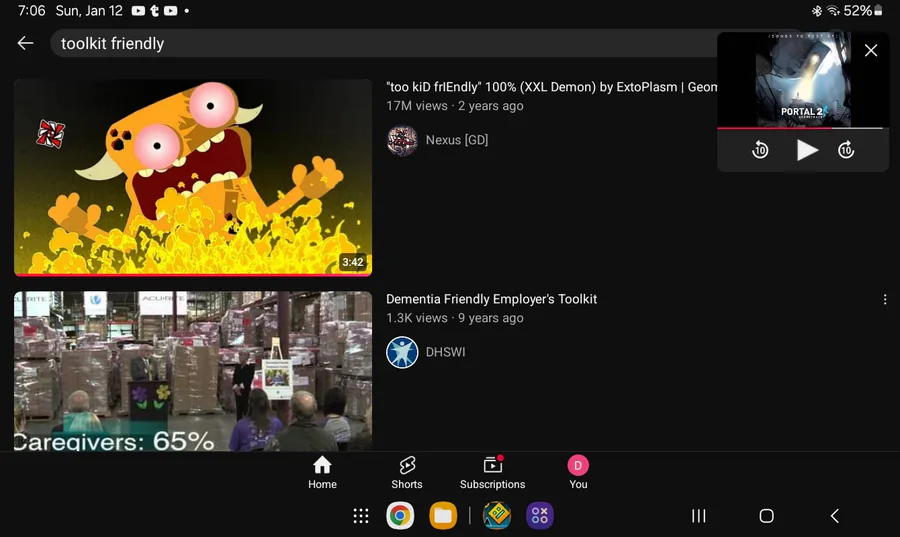Open the Nexus [GD] channel name
The height and width of the screenshot is (537, 900).
[457, 140]
